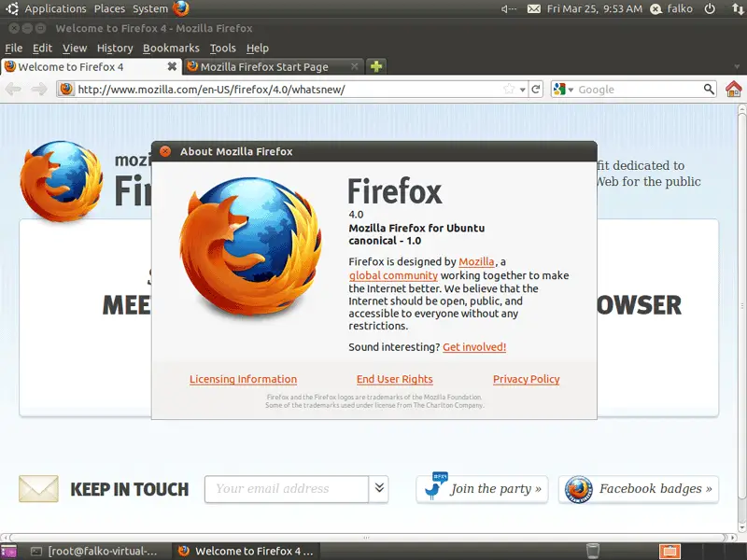Viewport: 747px width, 560px height.
Task: Expand the URL history dropdown arrow
Action: point(523,90)
